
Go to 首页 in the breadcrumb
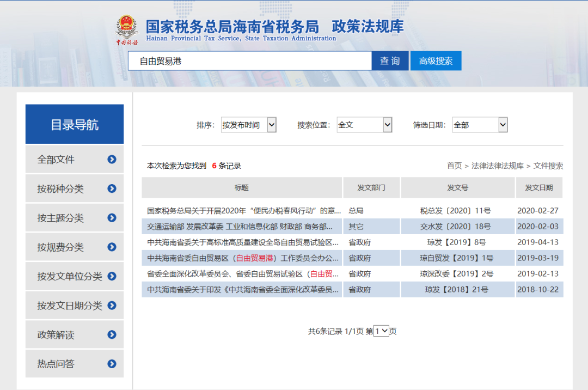click(x=455, y=166)
